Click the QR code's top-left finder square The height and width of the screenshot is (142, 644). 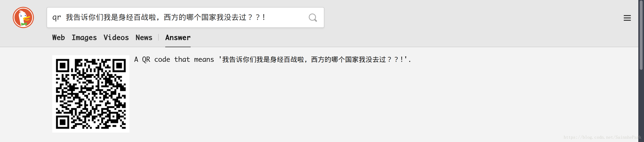63,66
